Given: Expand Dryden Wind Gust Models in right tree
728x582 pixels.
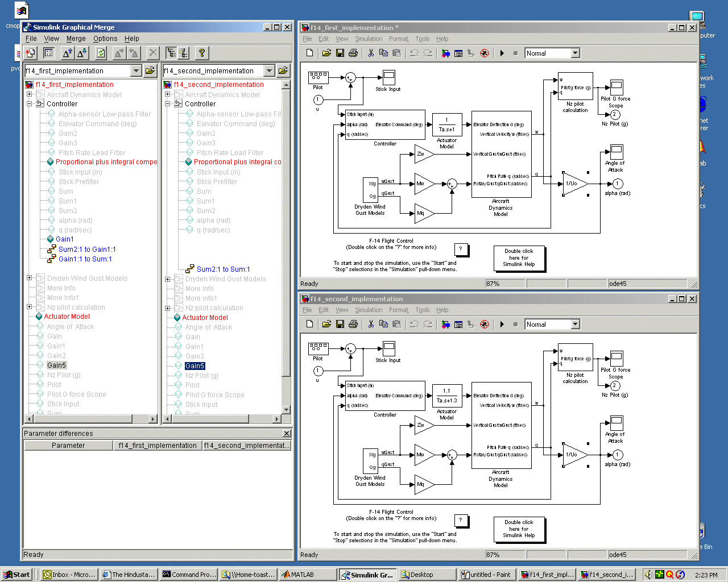Looking at the screenshot, I should click(167, 279).
